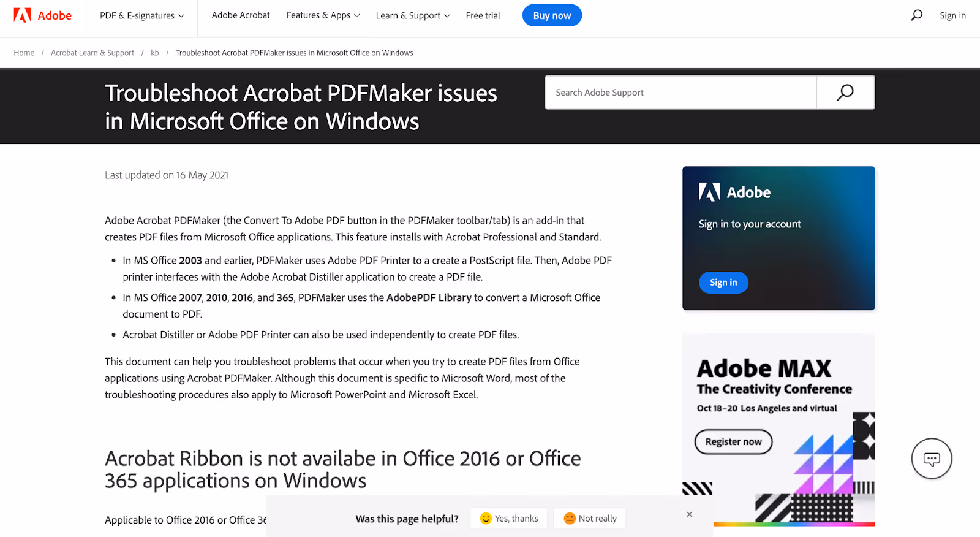Open the chat support bubble icon

pyautogui.click(x=932, y=459)
